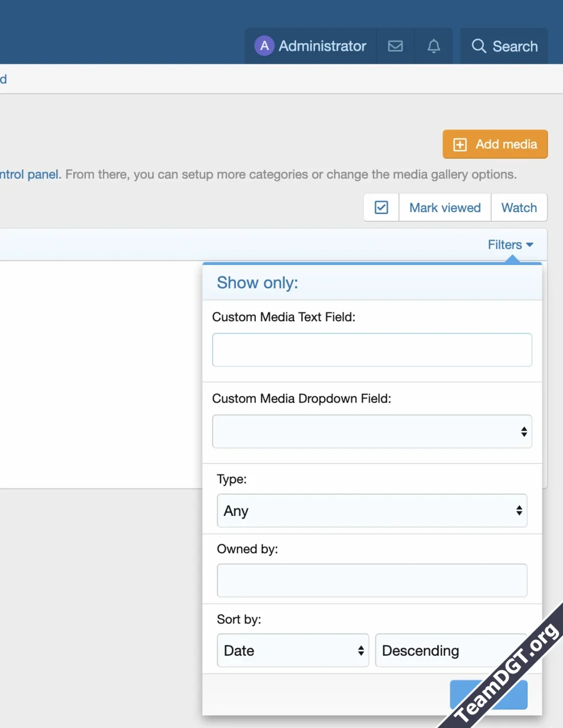Click the magnifying glass search icon
Viewport: 563px width, 728px height.
478,46
